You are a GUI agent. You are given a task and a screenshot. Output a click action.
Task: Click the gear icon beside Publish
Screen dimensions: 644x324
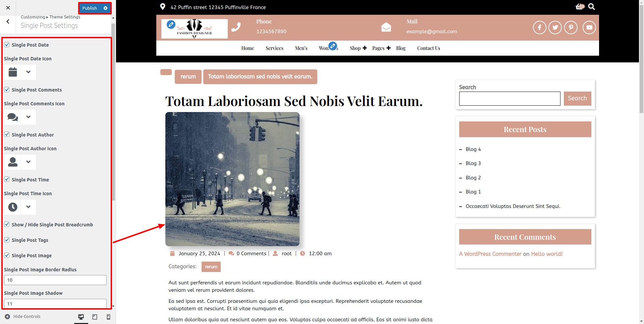coord(105,8)
